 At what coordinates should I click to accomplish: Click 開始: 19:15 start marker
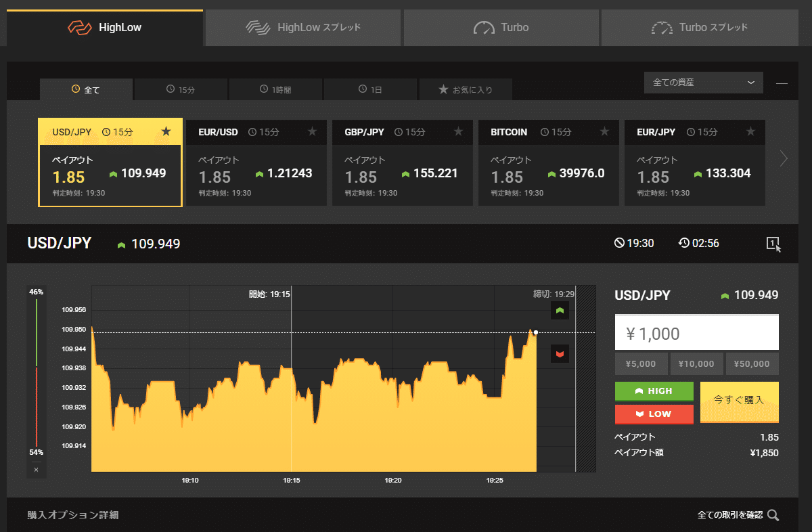[x=269, y=294]
